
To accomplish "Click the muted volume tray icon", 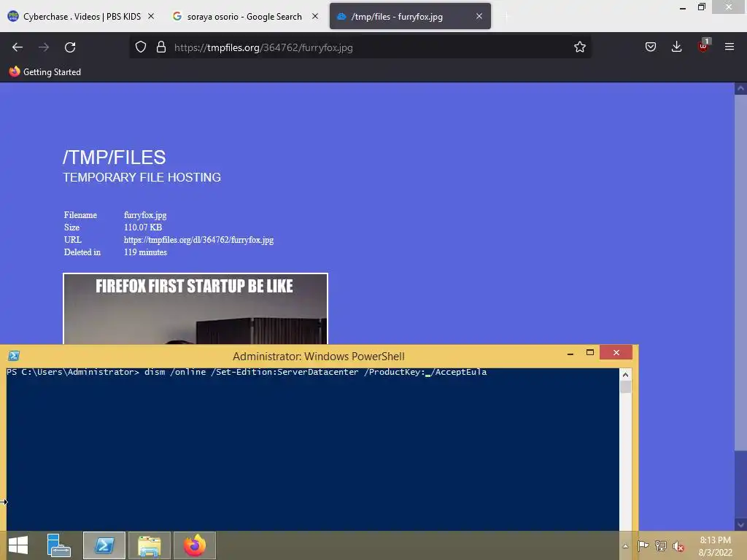I will (x=678, y=546).
